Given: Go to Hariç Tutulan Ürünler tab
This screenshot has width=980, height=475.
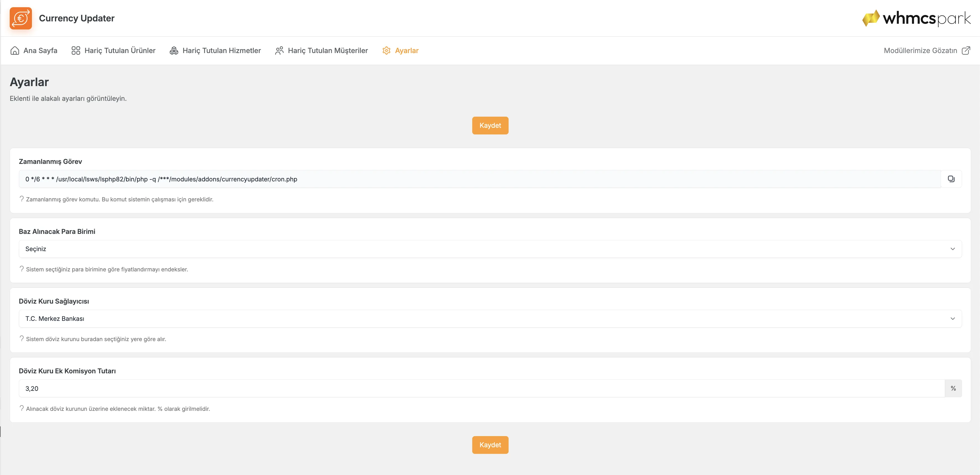Looking at the screenshot, I should click(x=113, y=51).
